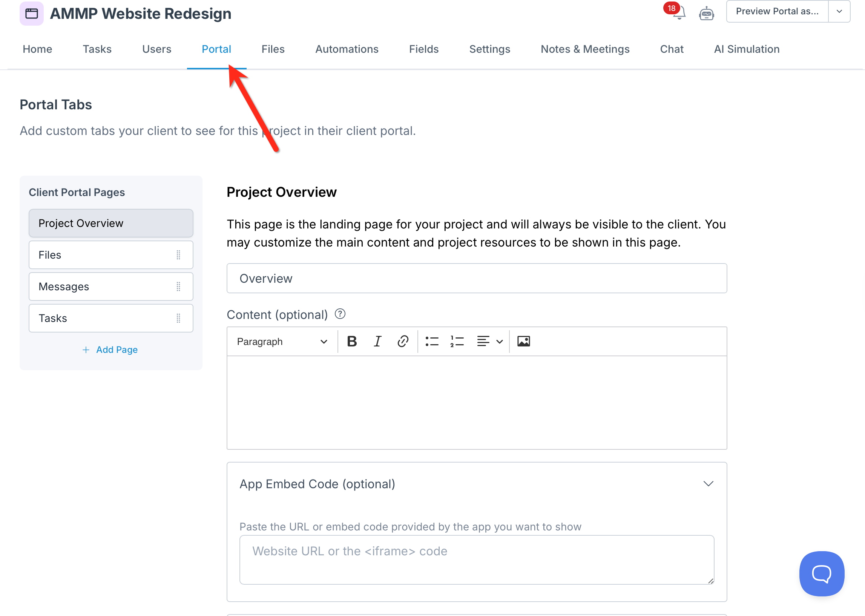Screen dimensions: 865x616
Task: Open the Notes & Meetings tab
Action: pos(584,49)
